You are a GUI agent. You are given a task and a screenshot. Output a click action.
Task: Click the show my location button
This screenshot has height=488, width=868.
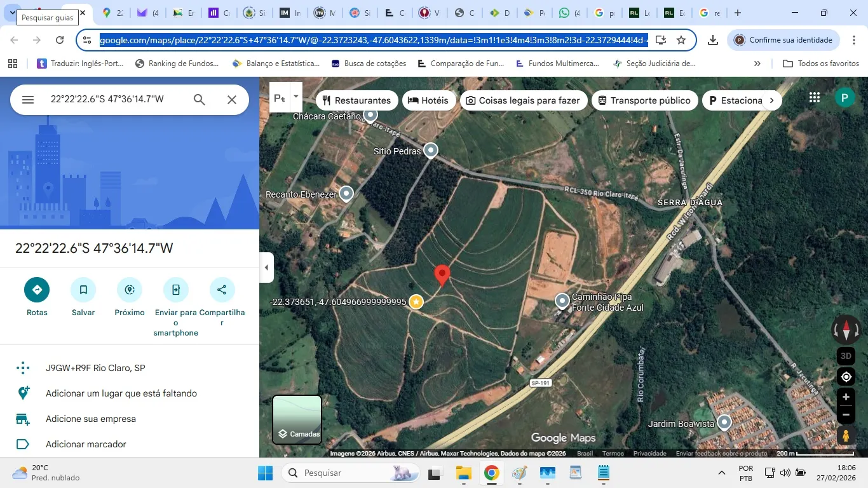(x=846, y=377)
